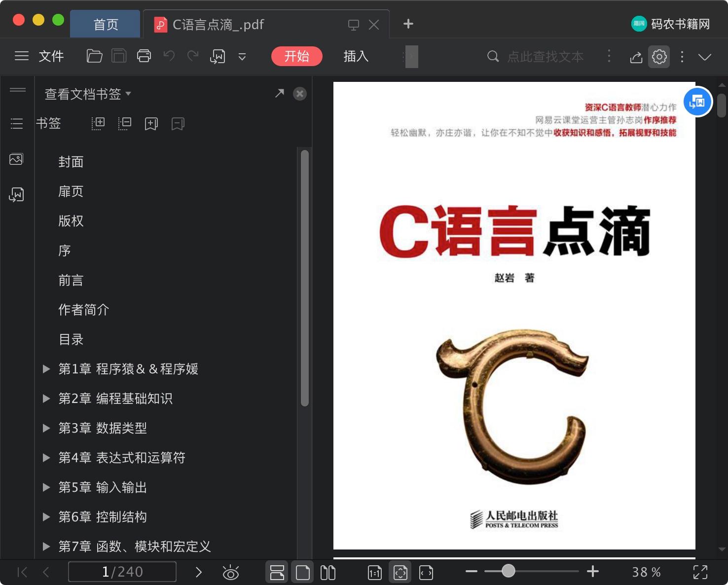Toggle fit width zoom mode

pyautogui.click(x=426, y=572)
